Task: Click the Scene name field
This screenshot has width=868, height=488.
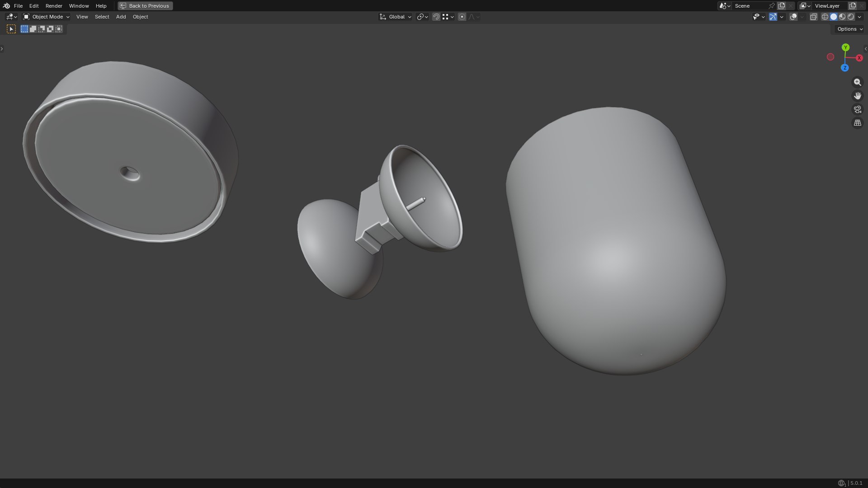Action: [750, 6]
